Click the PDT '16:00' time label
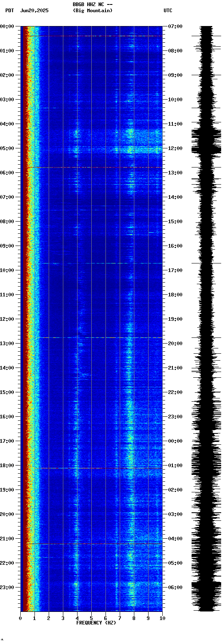Screen dimensions: 224x644 [7, 417]
